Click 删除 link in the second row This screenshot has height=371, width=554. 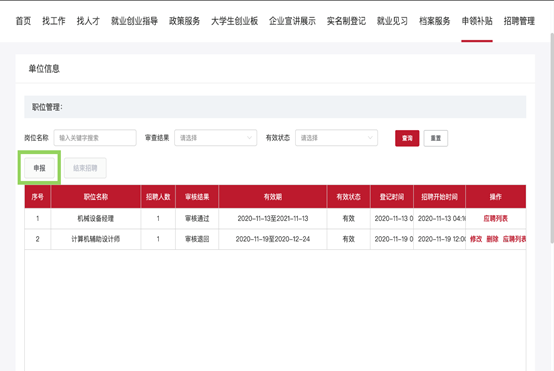click(x=492, y=239)
